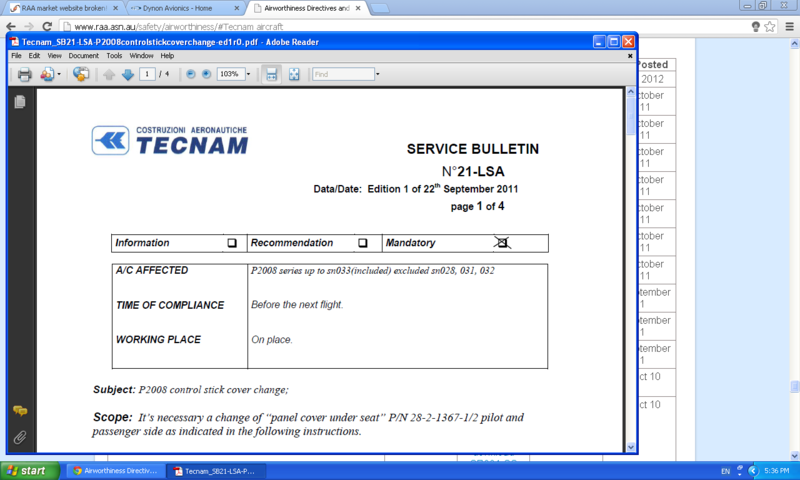This screenshot has height=480, width=800.
Task: Click the web conference globe icon in toolbar
Action: coord(81,74)
